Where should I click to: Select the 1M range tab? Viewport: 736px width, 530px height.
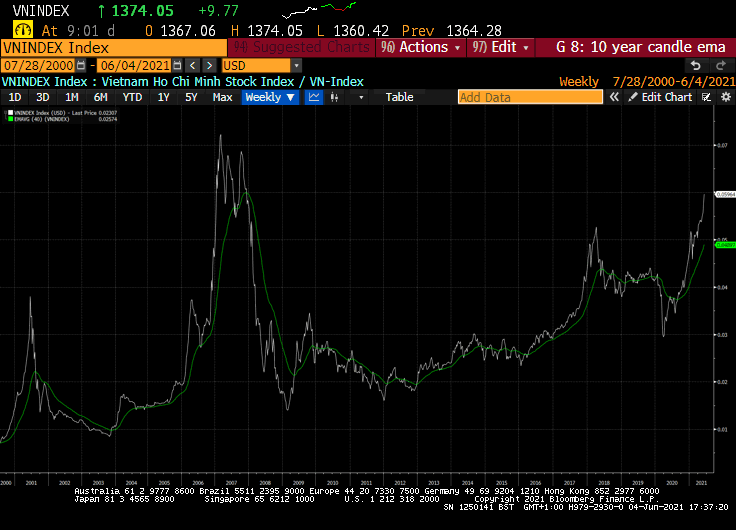(71, 97)
